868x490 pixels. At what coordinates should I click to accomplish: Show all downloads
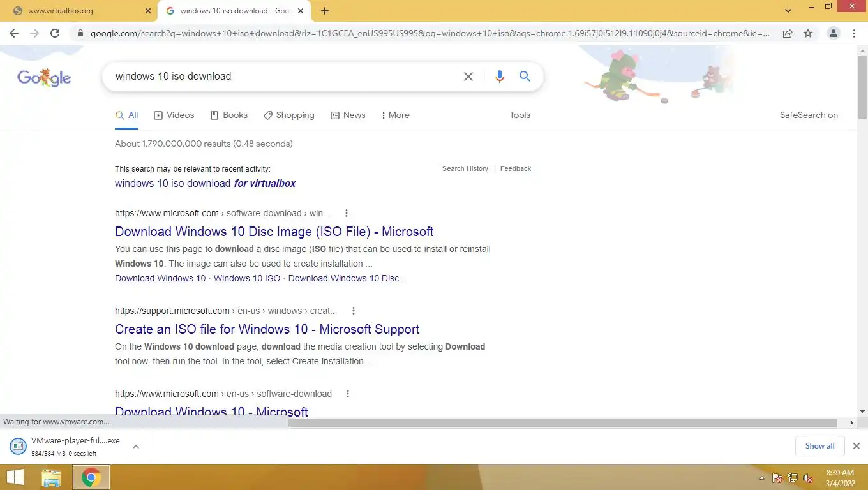point(819,446)
